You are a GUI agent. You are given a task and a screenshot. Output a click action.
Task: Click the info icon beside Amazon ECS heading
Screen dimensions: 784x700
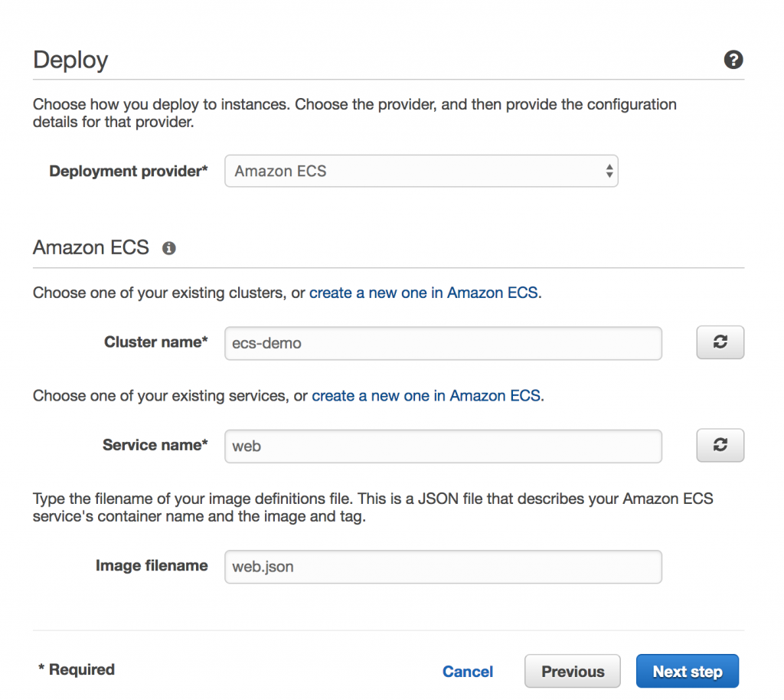click(169, 248)
